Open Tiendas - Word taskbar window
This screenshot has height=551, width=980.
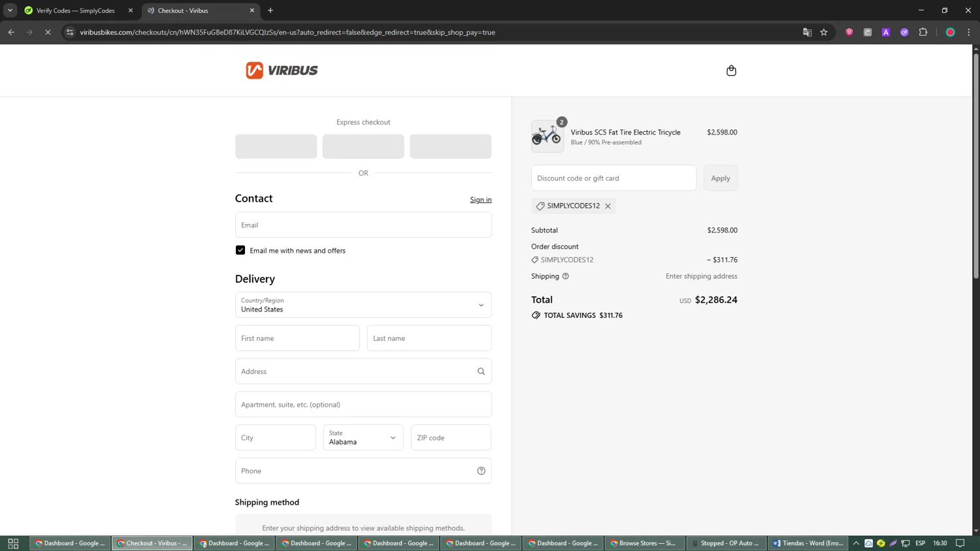click(808, 543)
